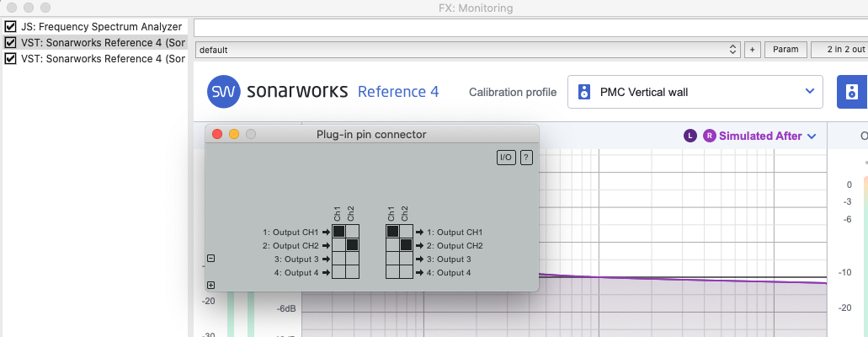The width and height of the screenshot is (868, 337).
Task: Click the 2 in 2 out button
Action: tap(839, 50)
